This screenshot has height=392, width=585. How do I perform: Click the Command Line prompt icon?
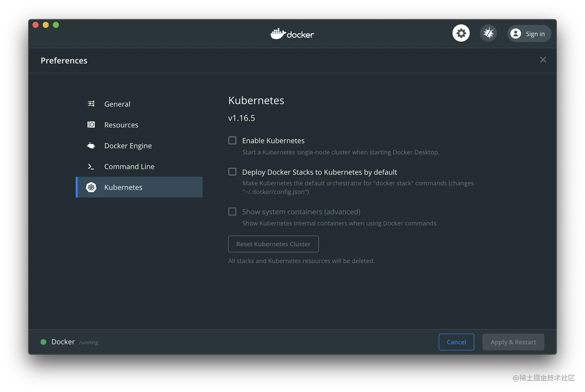(x=91, y=166)
